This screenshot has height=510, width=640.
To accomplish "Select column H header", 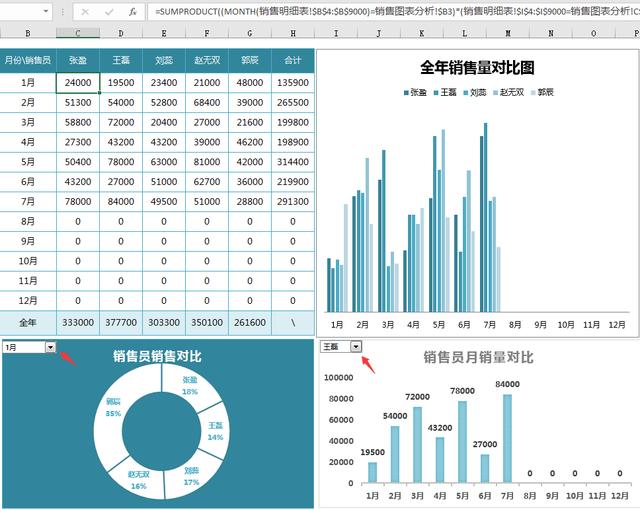I will 293,33.
